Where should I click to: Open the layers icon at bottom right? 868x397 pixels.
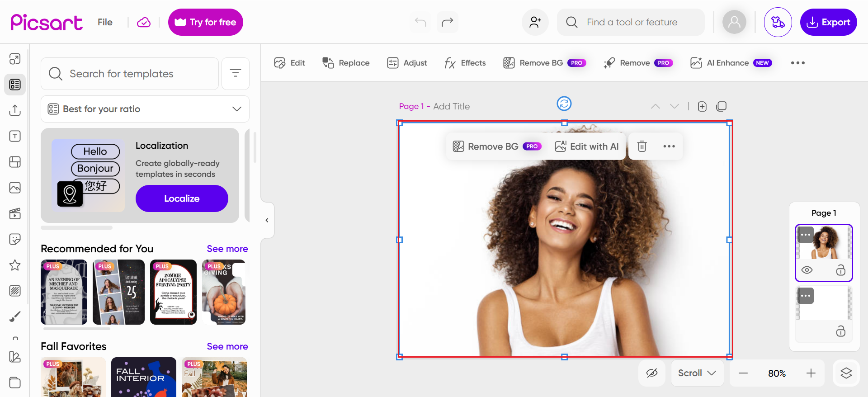[x=846, y=373]
